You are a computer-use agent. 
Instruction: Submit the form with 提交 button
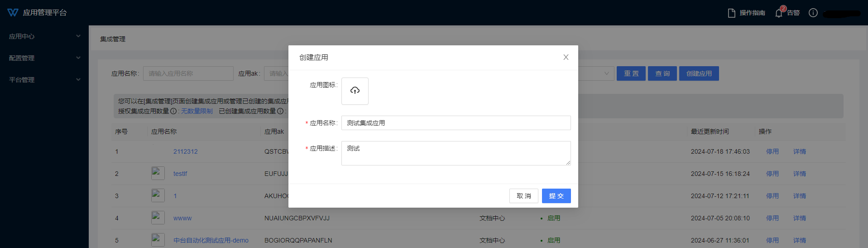tap(556, 196)
